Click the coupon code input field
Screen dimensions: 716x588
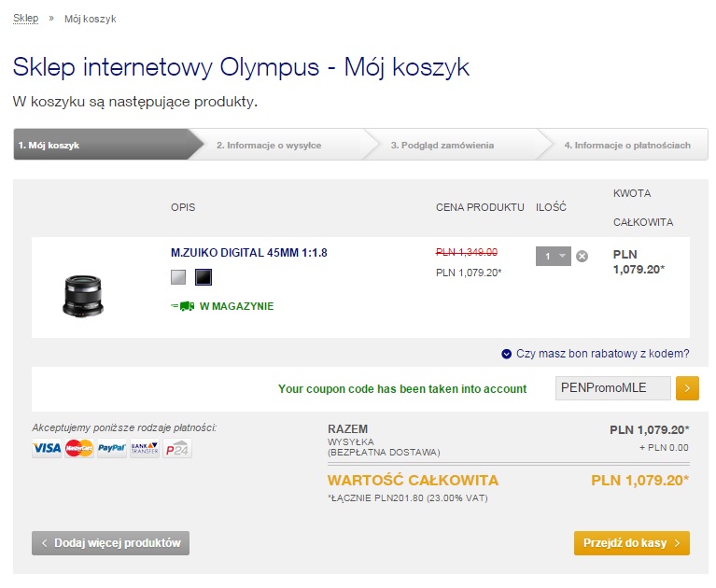point(612,388)
